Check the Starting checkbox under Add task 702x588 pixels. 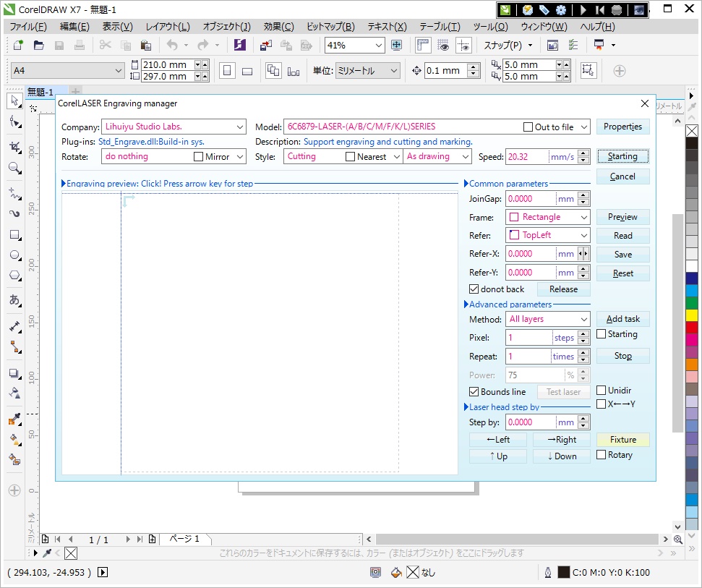602,334
